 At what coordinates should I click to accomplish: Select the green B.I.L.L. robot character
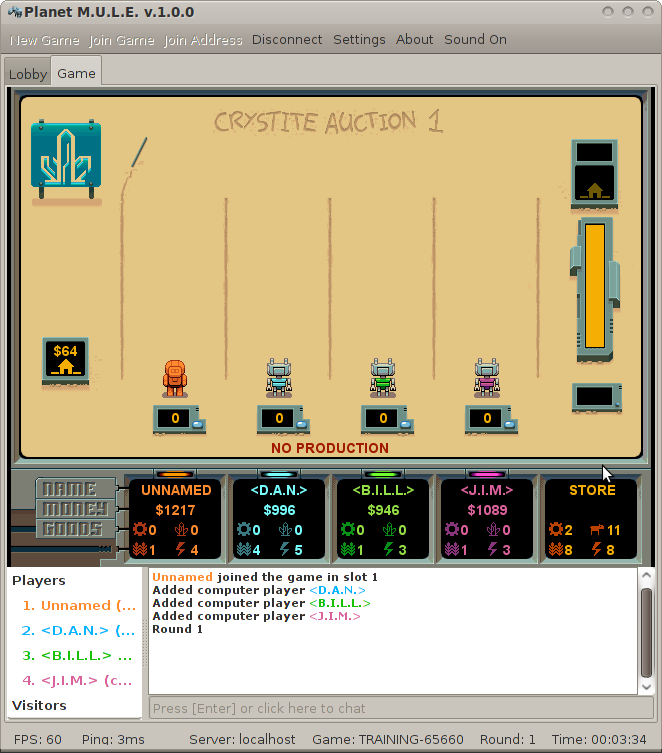[383, 377]
